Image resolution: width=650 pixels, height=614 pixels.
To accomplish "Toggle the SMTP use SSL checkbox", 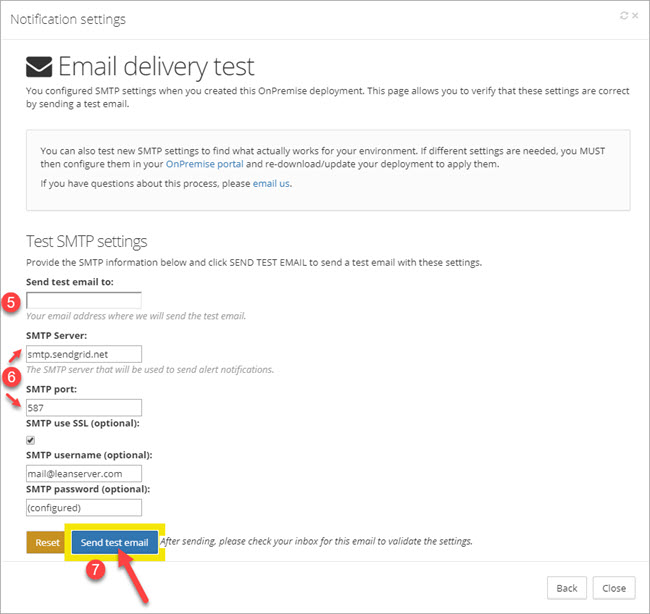I will [30, 440].
